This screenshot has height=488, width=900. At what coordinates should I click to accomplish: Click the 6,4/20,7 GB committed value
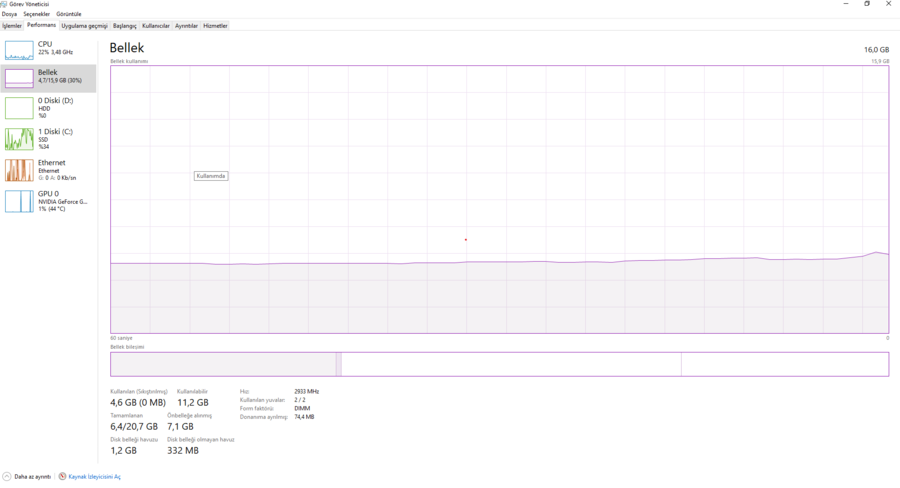134,427
